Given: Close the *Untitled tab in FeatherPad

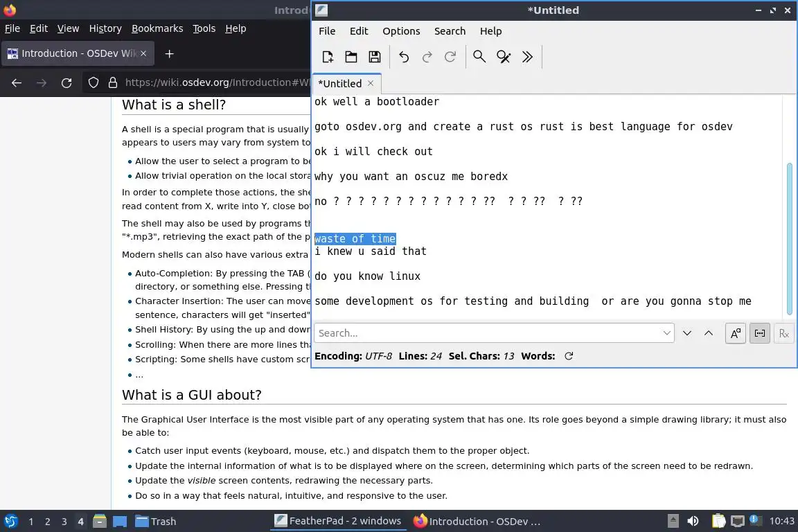Looking at the screenshot, I should click(x=371, y=84).
